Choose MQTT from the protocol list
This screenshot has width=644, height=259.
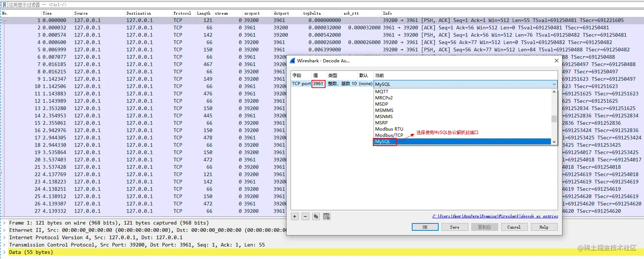[x=463, y=92]
